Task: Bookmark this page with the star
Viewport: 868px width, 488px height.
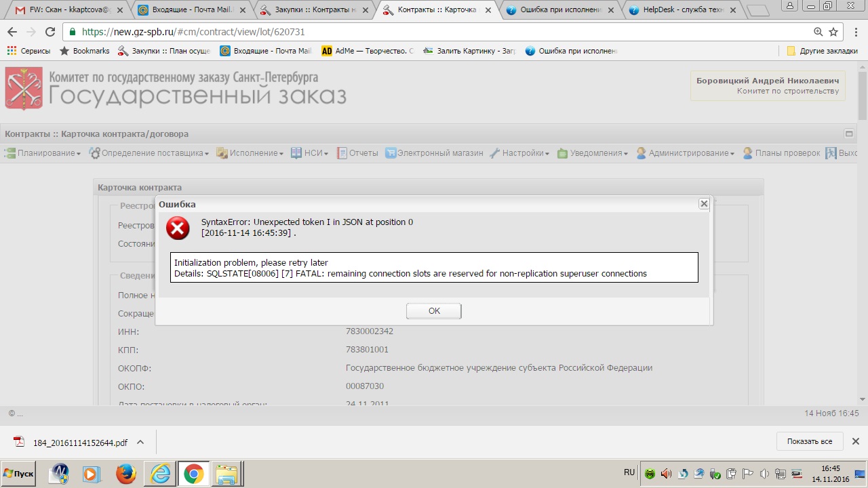Action: tap(833, 32)
